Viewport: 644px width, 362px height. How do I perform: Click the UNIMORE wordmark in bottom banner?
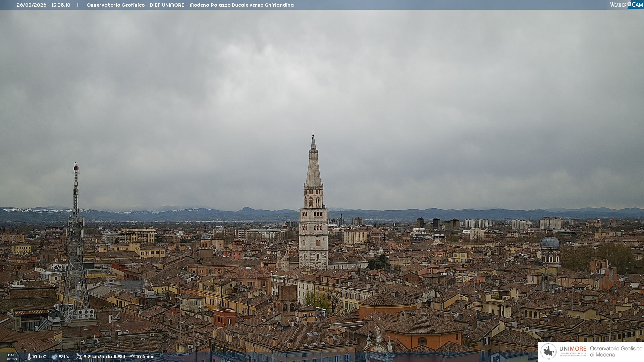click(573, 349)
